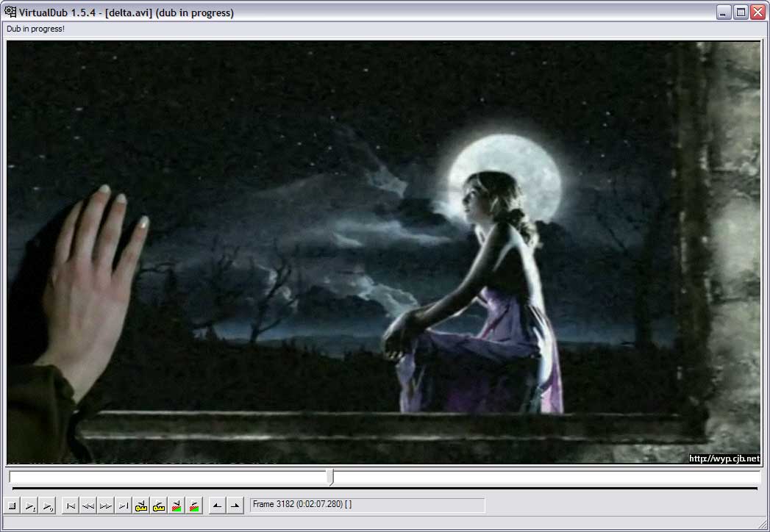Jump to the start of the video
The height and width of the screenshot is (532, 770).
[71, 506]
